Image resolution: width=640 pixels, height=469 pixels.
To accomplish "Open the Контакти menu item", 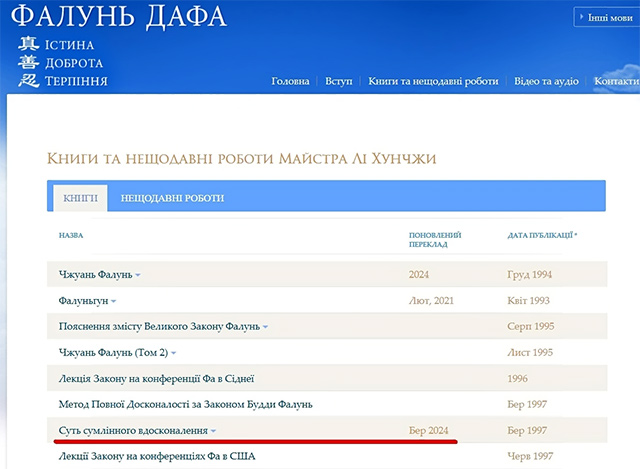I will 617,81.
